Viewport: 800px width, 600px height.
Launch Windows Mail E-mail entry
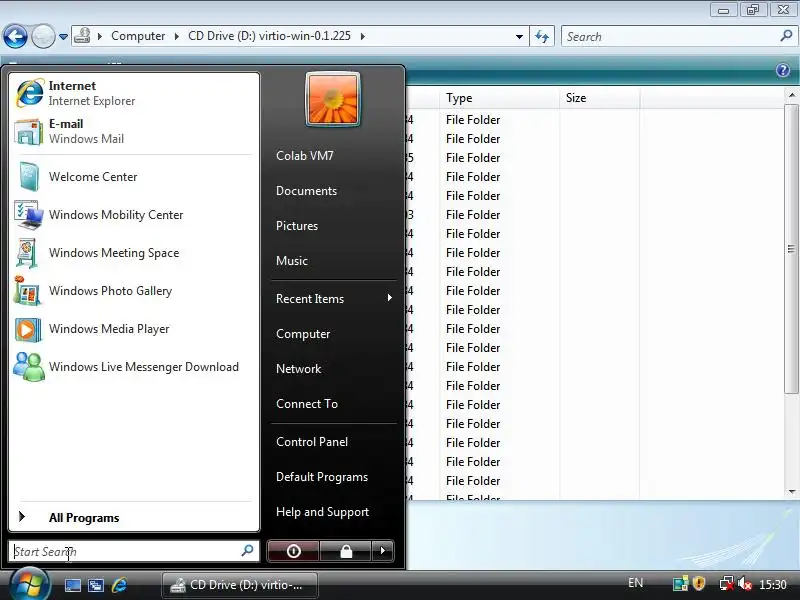(x=134, y=131)
